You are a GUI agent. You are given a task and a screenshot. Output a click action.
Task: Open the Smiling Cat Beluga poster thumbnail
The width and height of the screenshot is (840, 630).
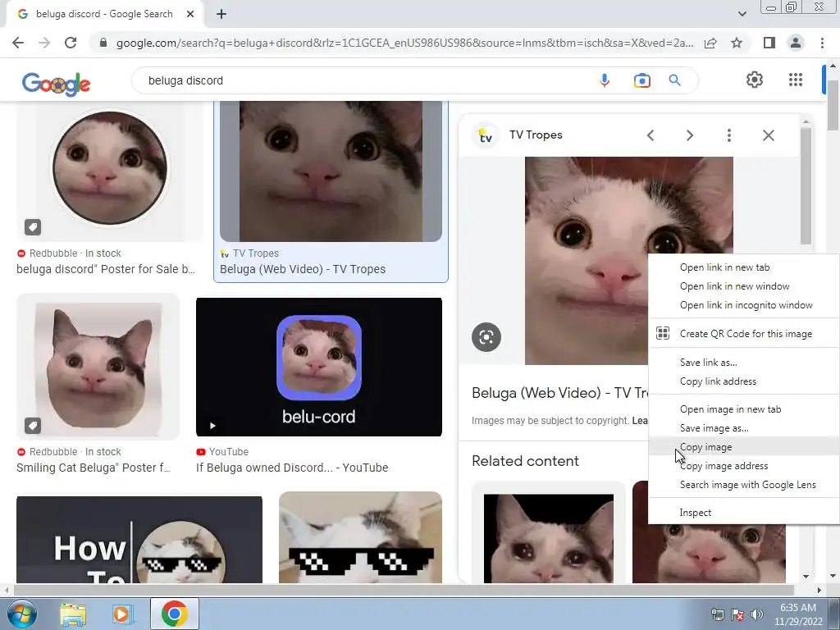pos(98,367)
